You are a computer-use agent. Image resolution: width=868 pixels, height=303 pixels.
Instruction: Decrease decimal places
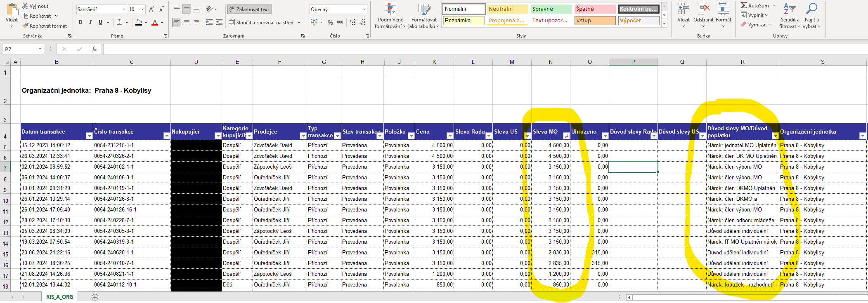[363, 22]
